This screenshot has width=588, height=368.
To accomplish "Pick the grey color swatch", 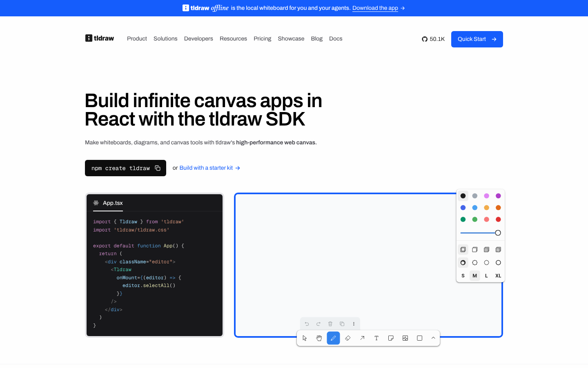I will click(x=475, y=196).
